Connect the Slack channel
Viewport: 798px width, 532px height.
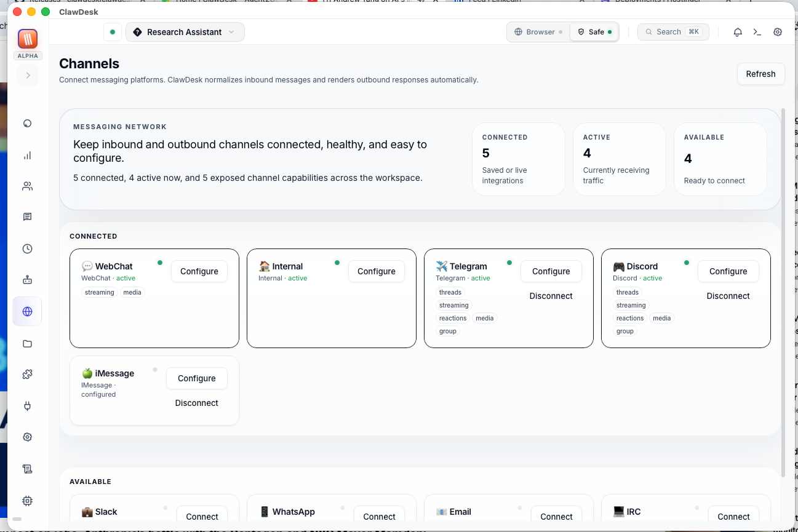pos(202,517)
